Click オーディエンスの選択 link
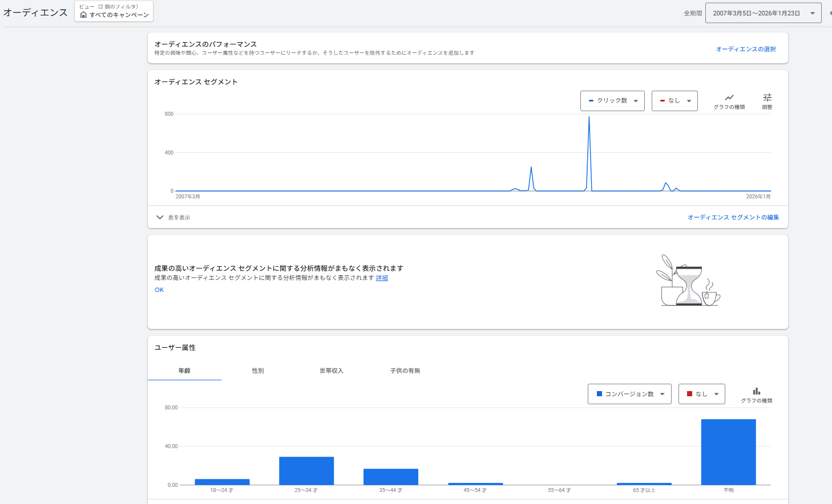 coord(746,49)
